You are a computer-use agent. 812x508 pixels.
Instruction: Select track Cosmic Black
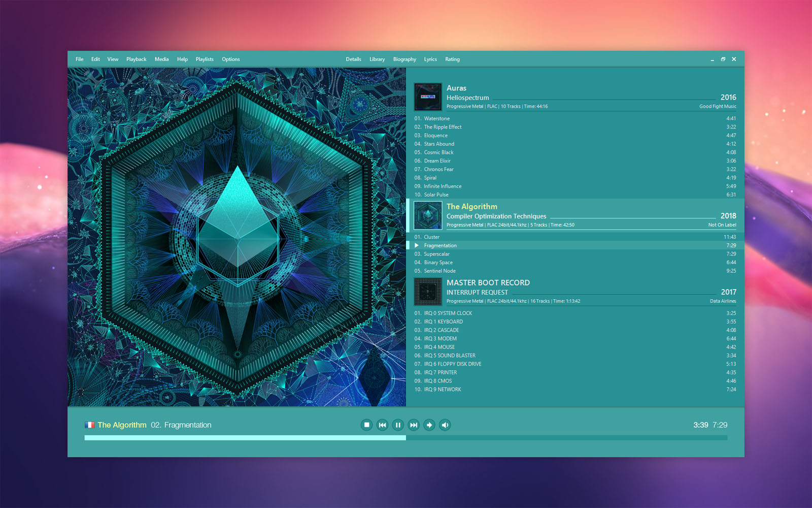pyautogui.click(x=575, y=152)
